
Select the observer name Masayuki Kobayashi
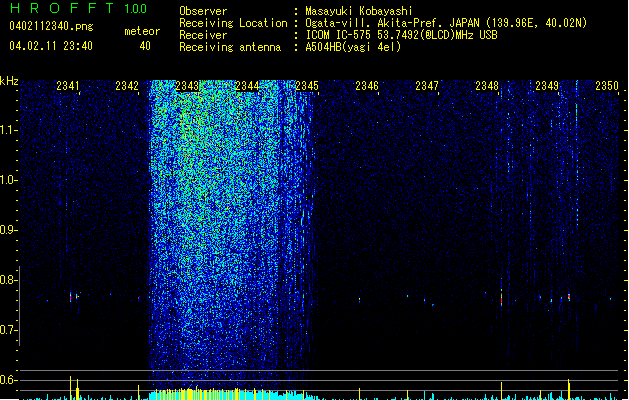click(359, 11)
